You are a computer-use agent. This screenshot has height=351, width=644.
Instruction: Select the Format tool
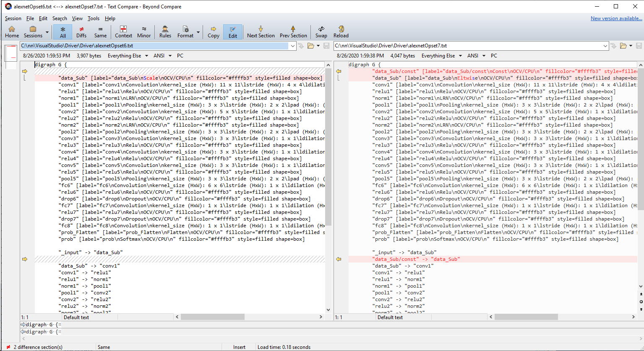pyautogui.click(x=185, y=31)
